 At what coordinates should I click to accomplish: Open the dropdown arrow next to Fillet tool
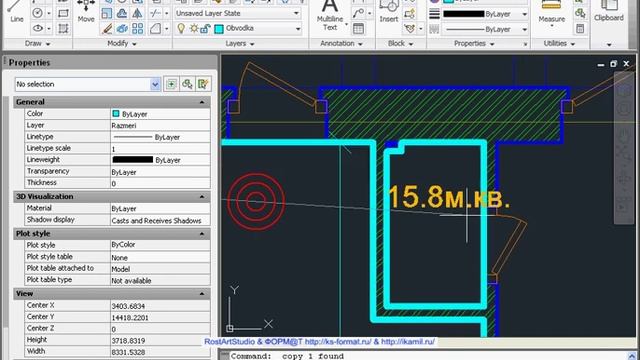(x=167, y=29)
